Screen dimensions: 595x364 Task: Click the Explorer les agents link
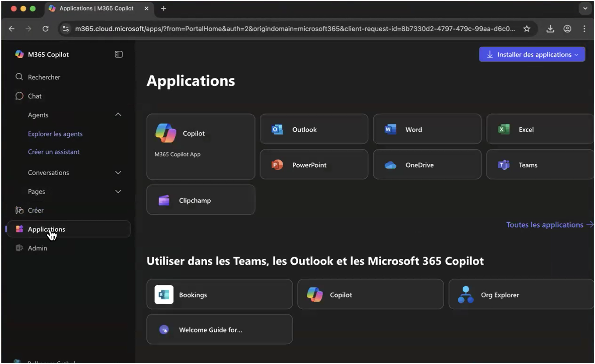55,134
